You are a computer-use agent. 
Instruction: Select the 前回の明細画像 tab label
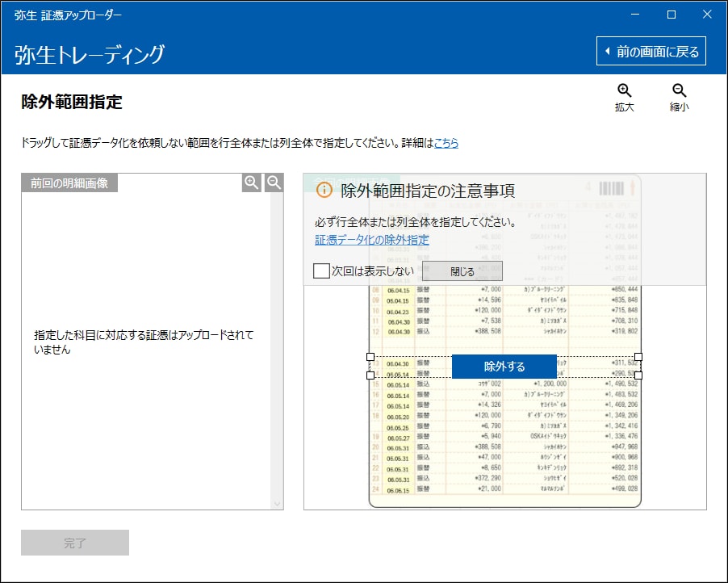[x=69, y=183]
